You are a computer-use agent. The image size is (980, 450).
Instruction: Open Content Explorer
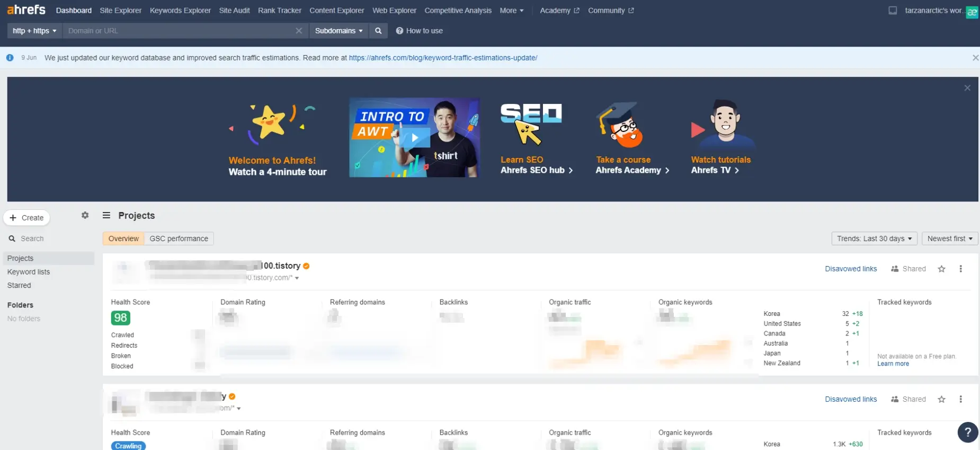[337, 11]
